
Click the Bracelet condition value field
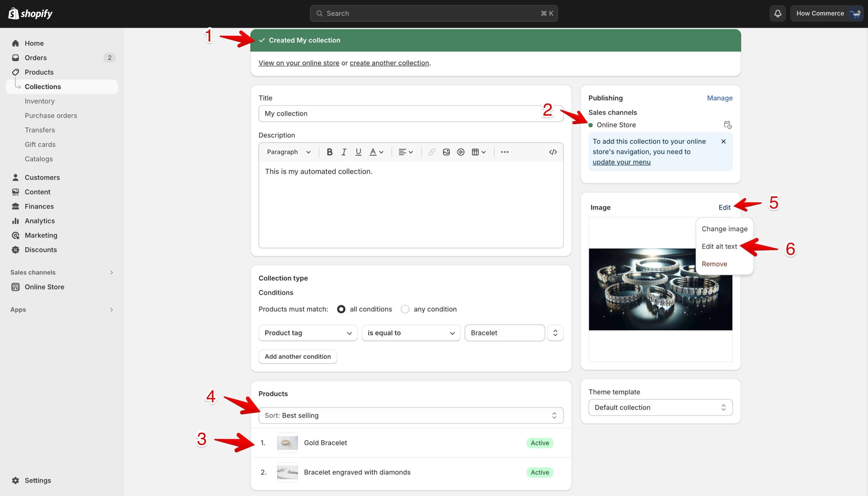(x=504, y=333)
